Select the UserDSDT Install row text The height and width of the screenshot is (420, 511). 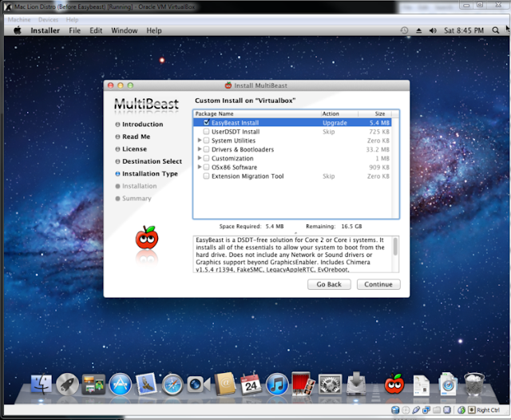pos(236,132)
